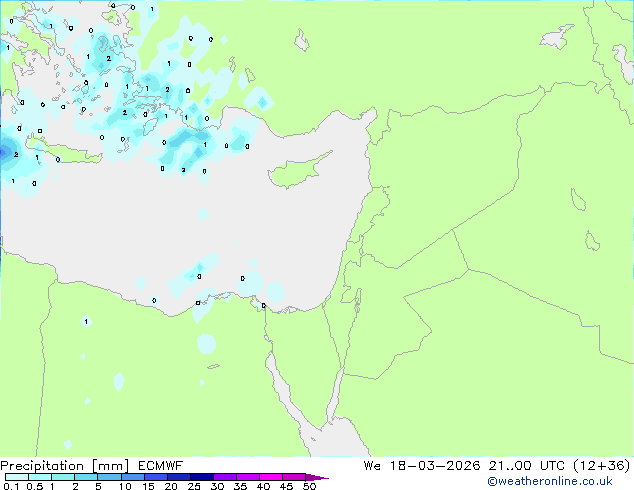Image resolution: width=634 pixels, height=490 pixels.
Task: Click the legend value '10'
Action: (125, 486)
